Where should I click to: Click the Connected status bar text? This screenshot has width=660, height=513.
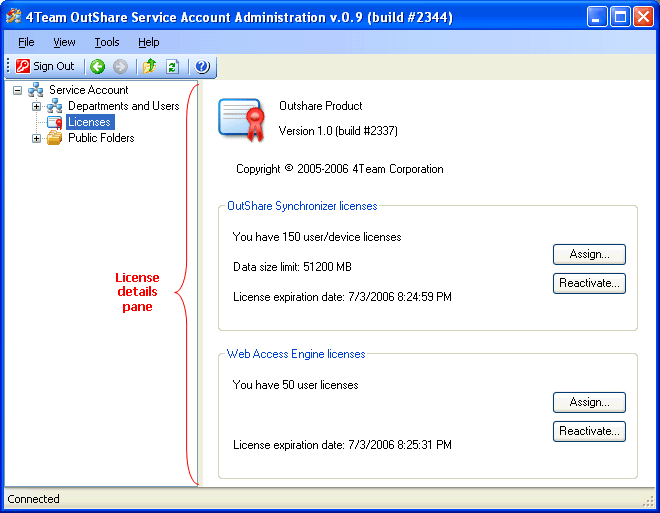click(33, 499)
